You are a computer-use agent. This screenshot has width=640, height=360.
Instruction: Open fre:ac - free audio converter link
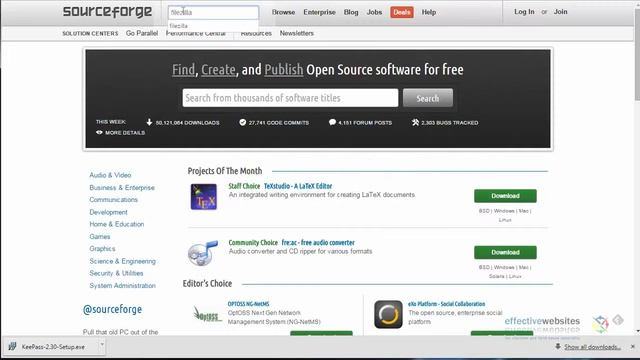tap(318, 242)
